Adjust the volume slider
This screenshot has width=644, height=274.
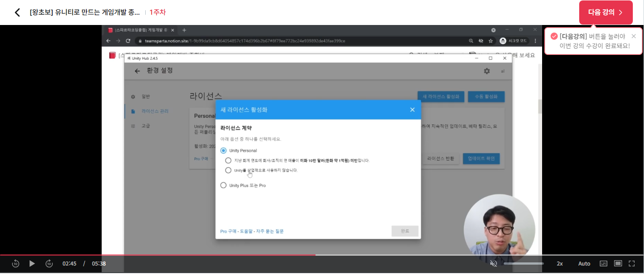524,264
